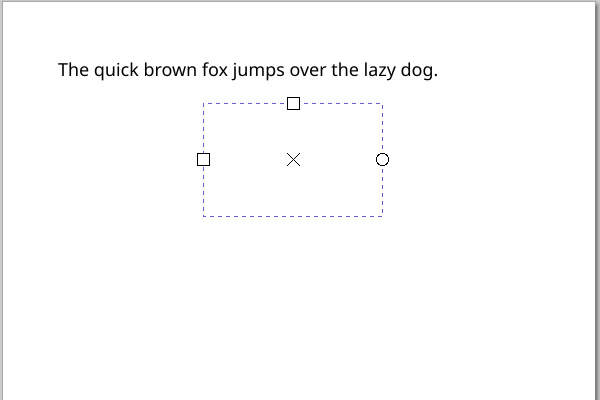Image resolution: width=600 pixels, height=400 pixels.
Task: Click the word "The" at the sentence start
Action: tap(74, 70)
